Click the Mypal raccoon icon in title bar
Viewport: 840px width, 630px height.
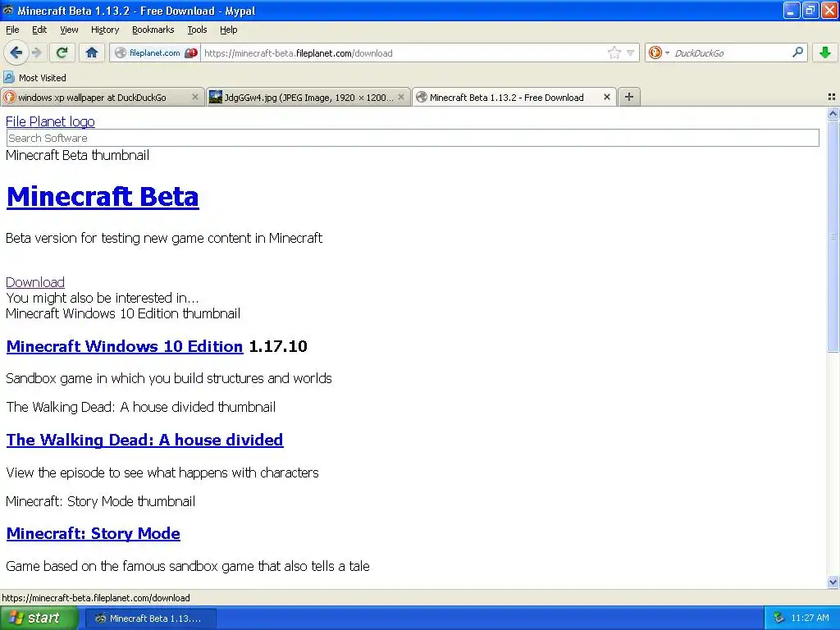8,10
